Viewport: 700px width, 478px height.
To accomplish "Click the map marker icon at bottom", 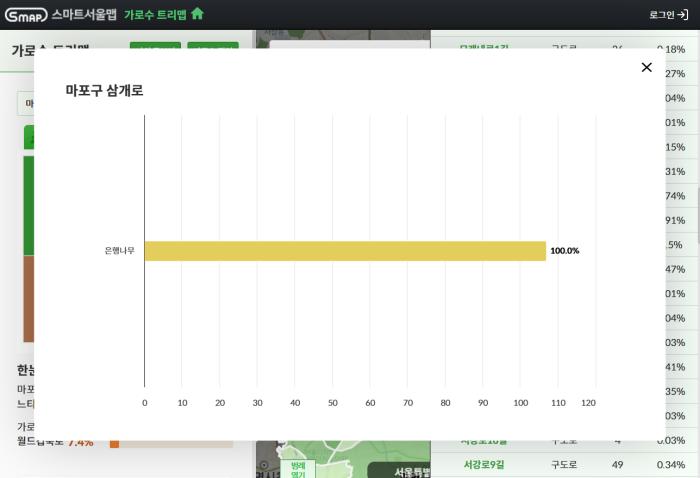I will point(263,466).
